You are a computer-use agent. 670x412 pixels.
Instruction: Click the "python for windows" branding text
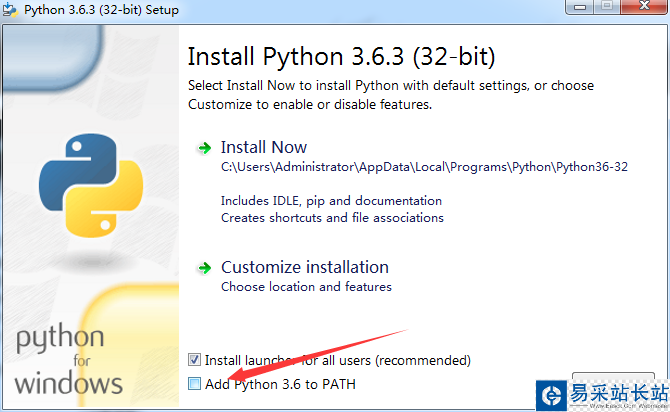pos(66,360)
